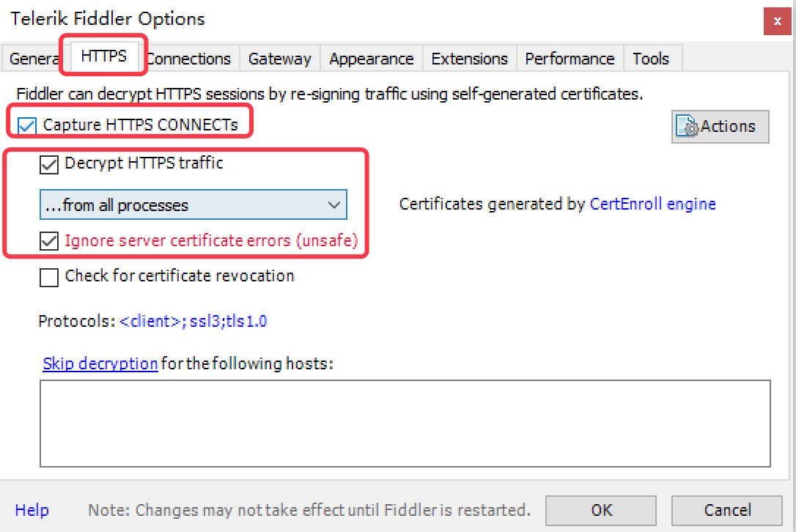Image resolution: width=796 pixels, height=532 pixels.
Task: Uncheck Decrypt HTTPS traffic
Action: 49,164
